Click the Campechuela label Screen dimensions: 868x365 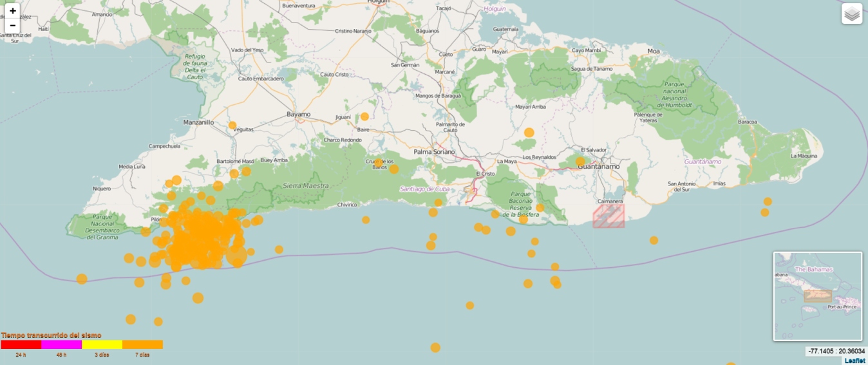point(165,146)
